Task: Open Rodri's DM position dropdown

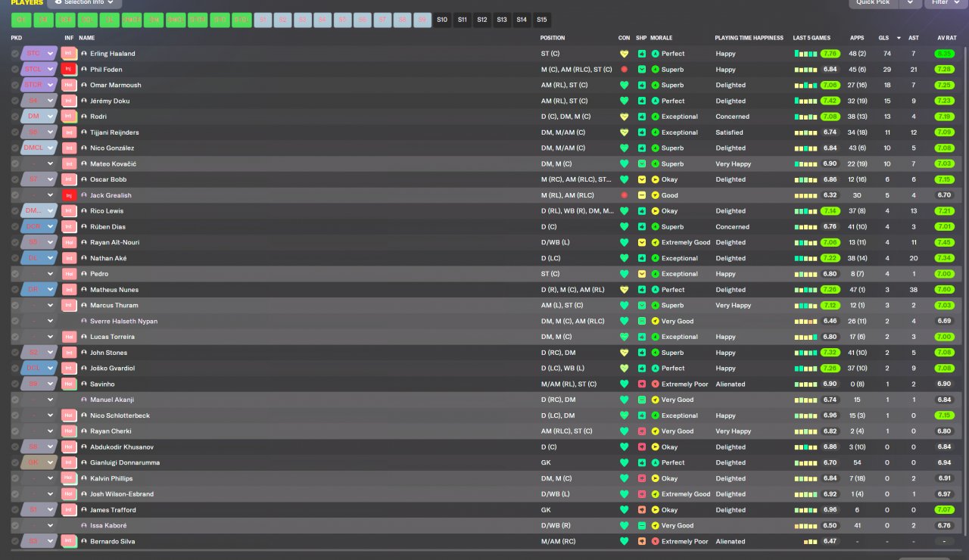Action: click(x=39, y=117)
